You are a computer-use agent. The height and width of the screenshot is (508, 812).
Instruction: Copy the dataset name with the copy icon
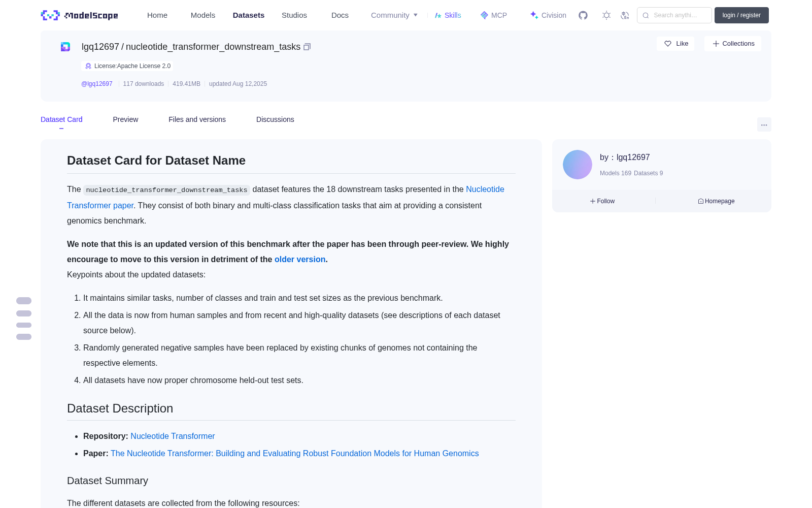307,47
